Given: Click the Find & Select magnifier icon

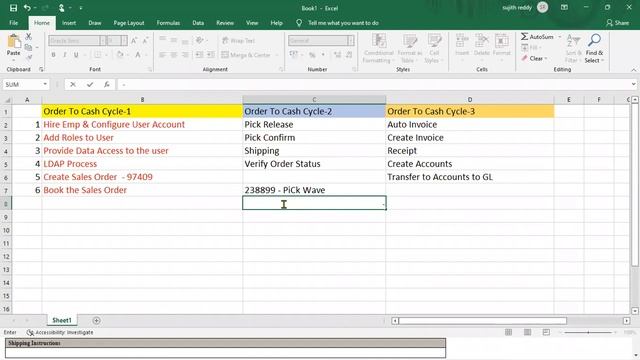Looking at the screenshot, I should 594,40.
